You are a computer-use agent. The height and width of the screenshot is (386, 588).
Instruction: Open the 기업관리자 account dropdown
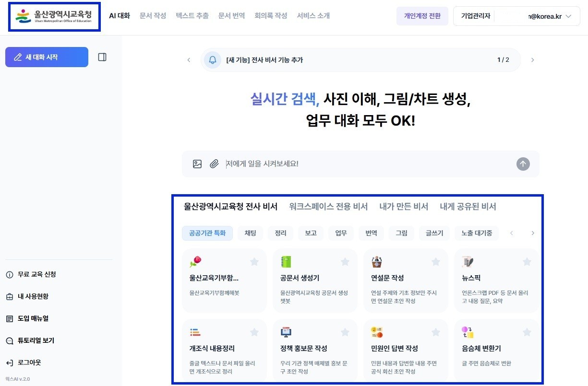516,16
